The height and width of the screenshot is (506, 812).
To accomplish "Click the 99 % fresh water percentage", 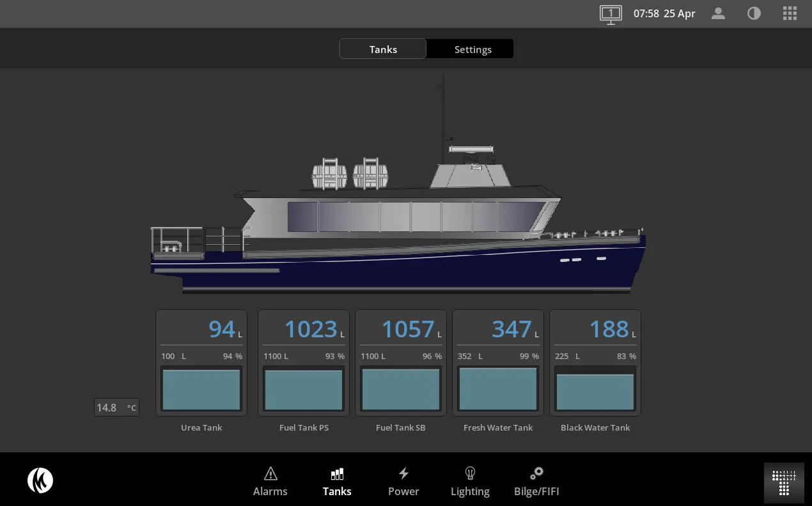I will click(x=529, y=356).
